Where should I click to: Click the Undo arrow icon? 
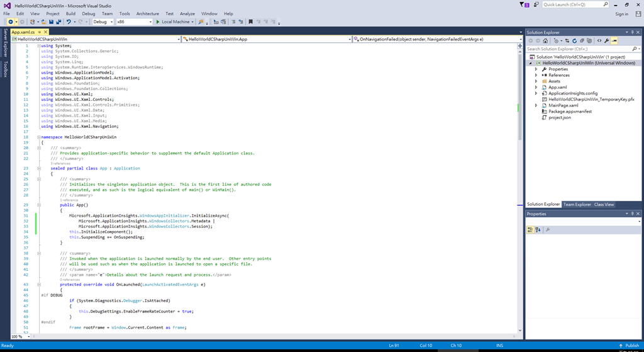click(x=69, y=22)
